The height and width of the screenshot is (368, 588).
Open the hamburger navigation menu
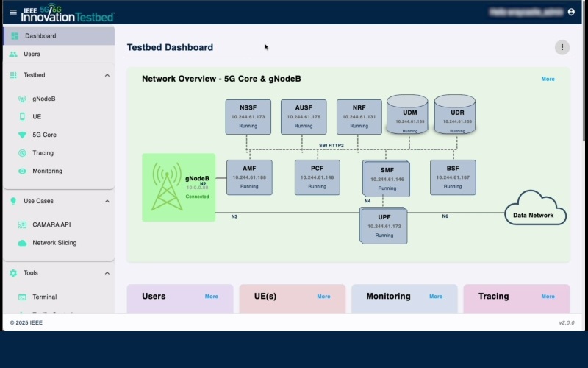(12, 12)
